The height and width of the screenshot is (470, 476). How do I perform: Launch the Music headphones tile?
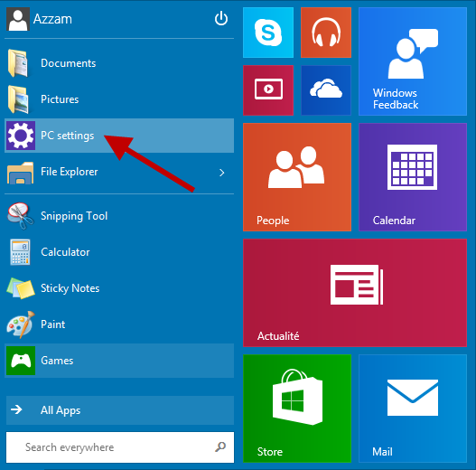point(326,33)
